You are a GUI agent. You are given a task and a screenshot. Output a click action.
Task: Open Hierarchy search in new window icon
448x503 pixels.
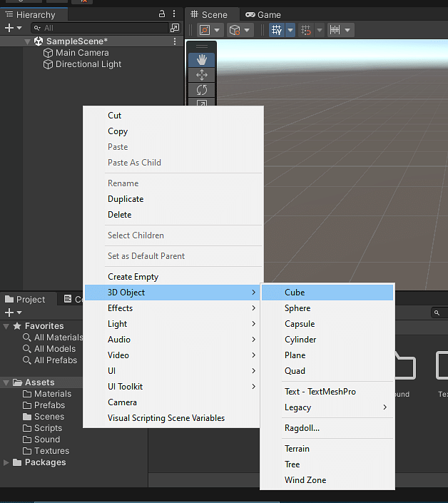coord(175,28)
